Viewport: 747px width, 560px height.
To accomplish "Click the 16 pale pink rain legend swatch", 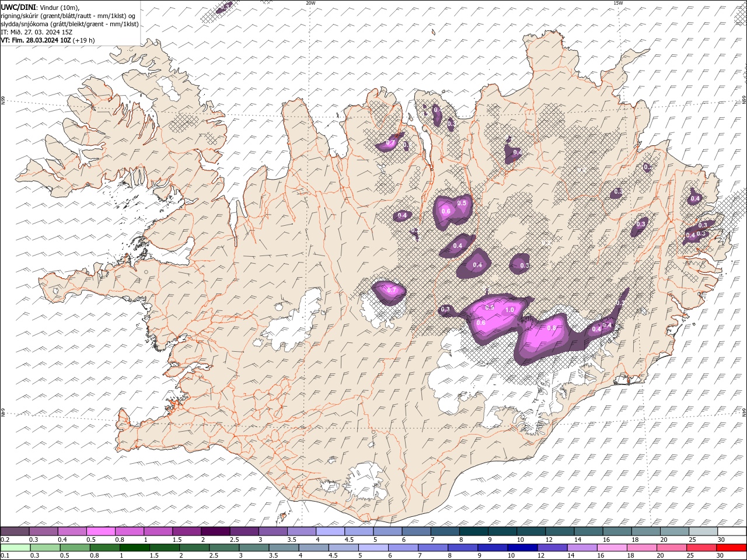I will tap(612, 547).
